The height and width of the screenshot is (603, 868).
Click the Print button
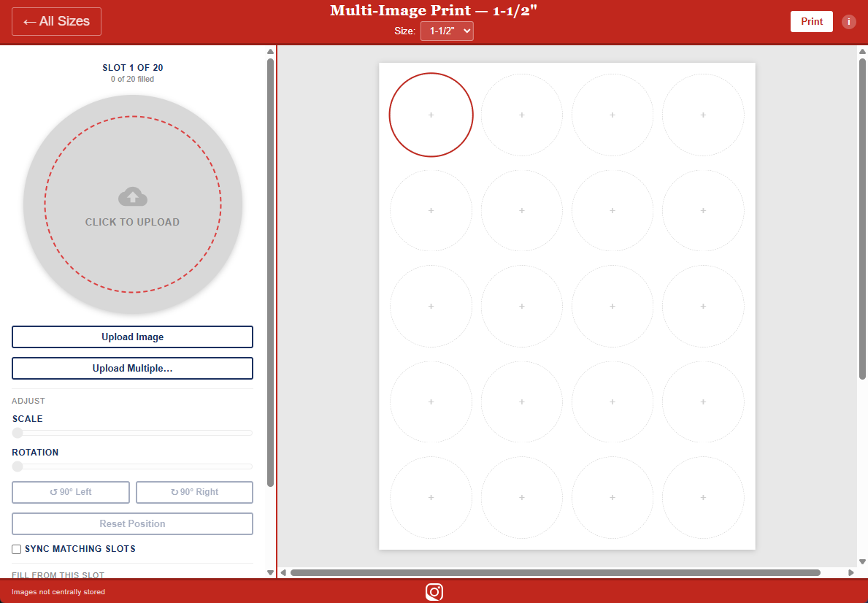point(812,22)
